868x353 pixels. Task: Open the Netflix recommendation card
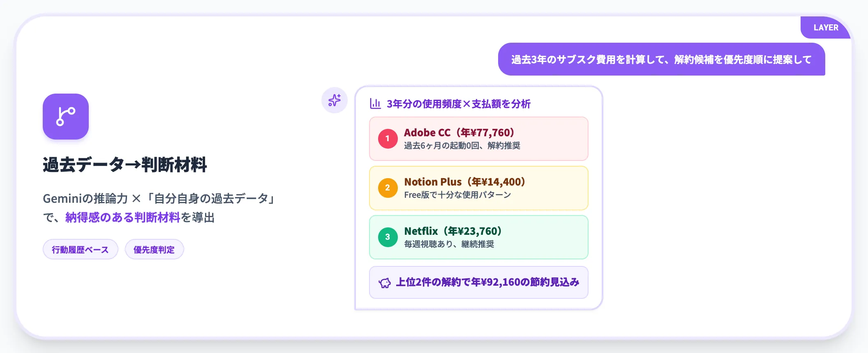pyautogui.click(x=479, y=237)
